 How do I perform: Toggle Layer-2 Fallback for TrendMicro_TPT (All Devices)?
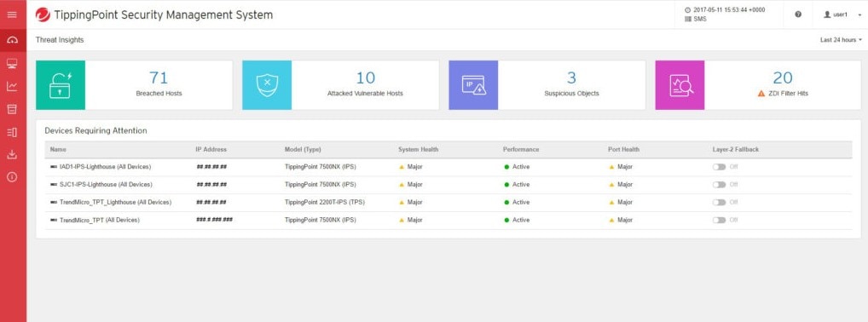pyautogui.click(x=719, y=220)
